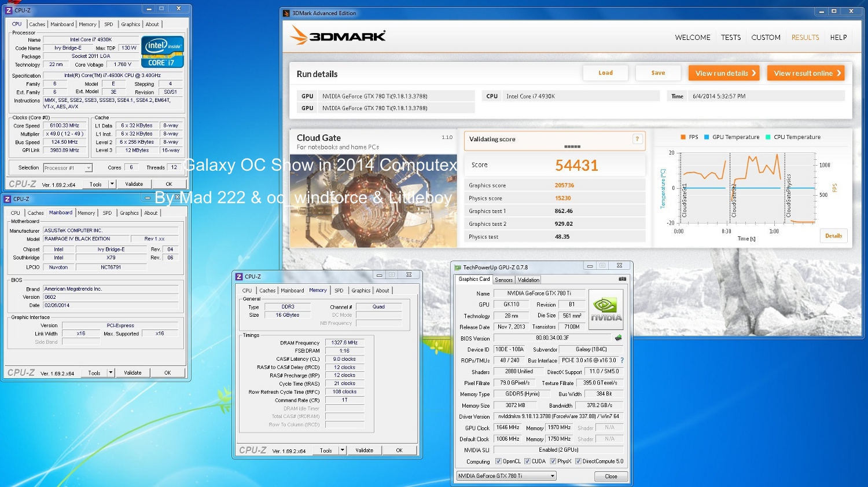
Task: Click the camera screenshot icon in GPU-Z
Action: click(622, 279)
